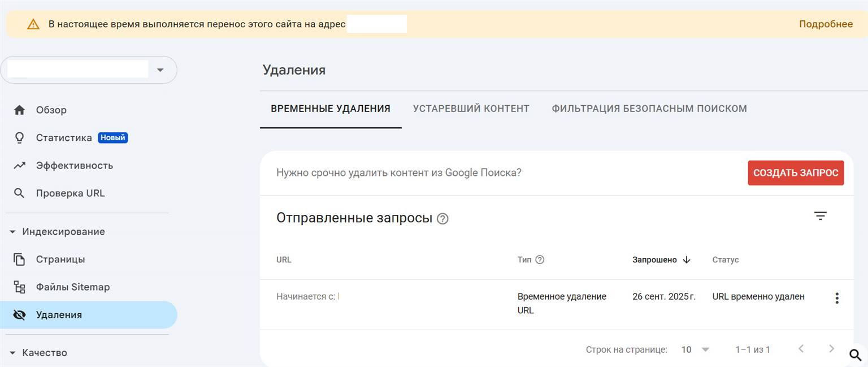Viewport: 868px width, 367px height.
Task: Click the Overview home icon
Action: click(x=19, y=110)
